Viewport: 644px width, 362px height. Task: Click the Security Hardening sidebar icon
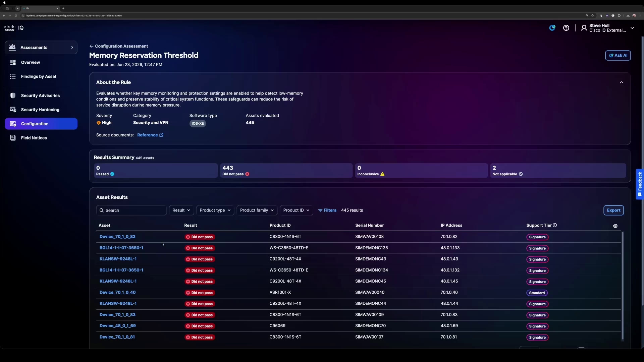pos(13,110)
